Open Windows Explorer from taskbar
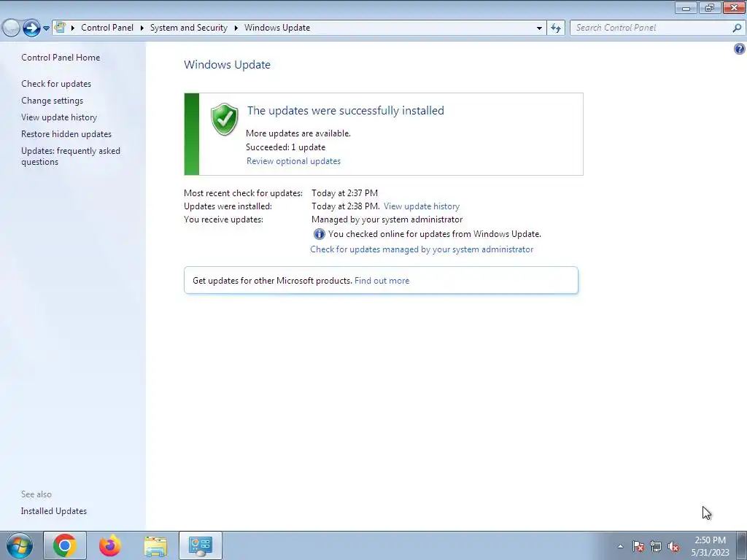The width and height of the screenshot is (747, 560). tap(155, 545)
